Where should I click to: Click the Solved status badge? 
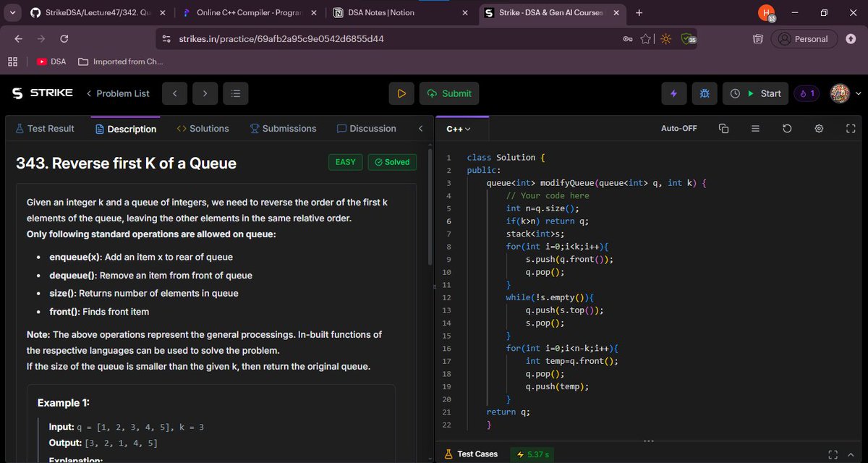point(392,162)
